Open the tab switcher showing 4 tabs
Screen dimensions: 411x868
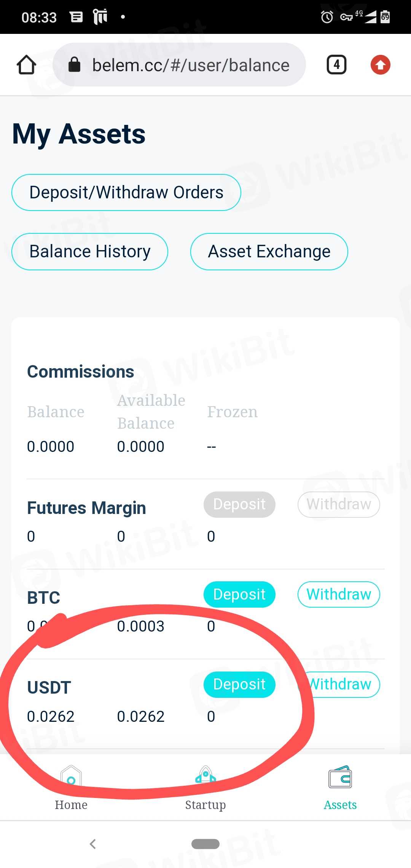click(336, 65)
